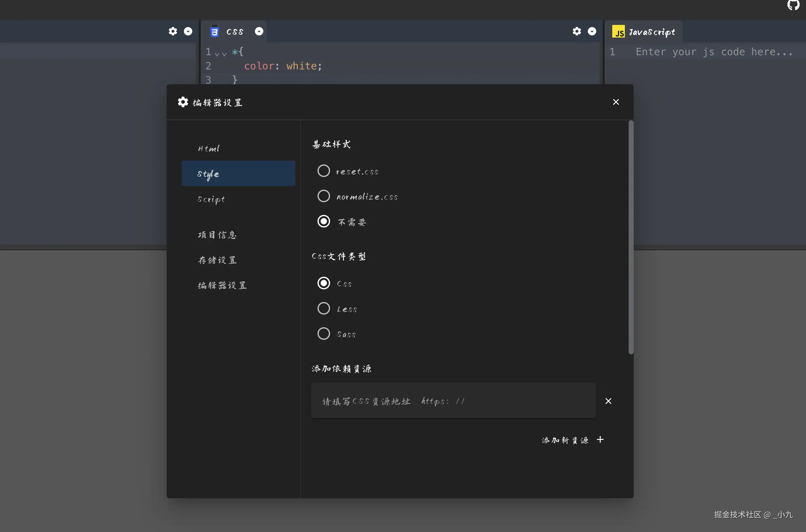Choose normalize.css radio option
The height and width of the screenshot is (532, 806).
point(323,196)
